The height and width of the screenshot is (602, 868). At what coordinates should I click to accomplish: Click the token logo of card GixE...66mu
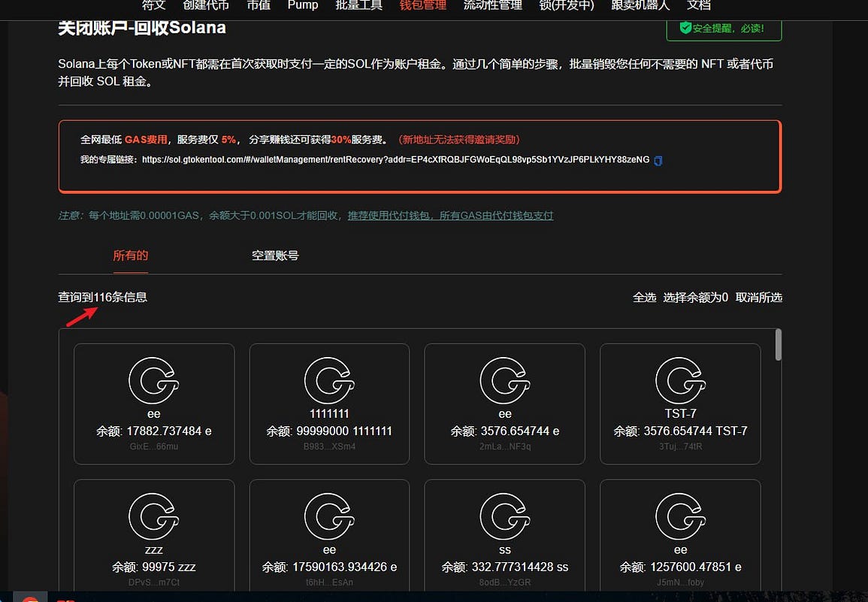154,380
